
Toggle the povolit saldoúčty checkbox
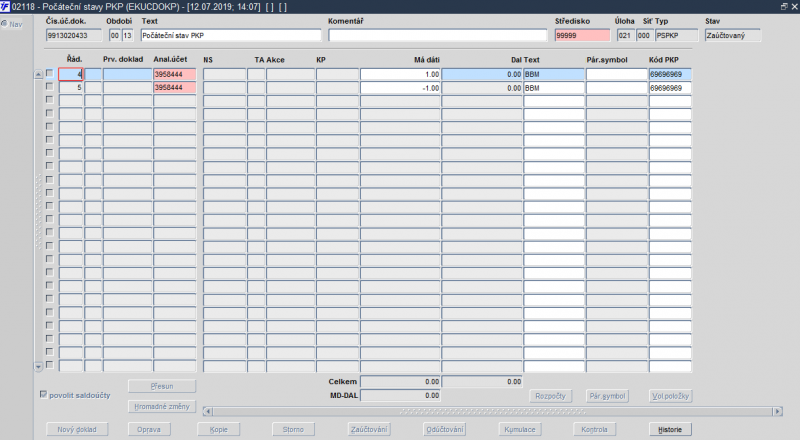point(43,395)
